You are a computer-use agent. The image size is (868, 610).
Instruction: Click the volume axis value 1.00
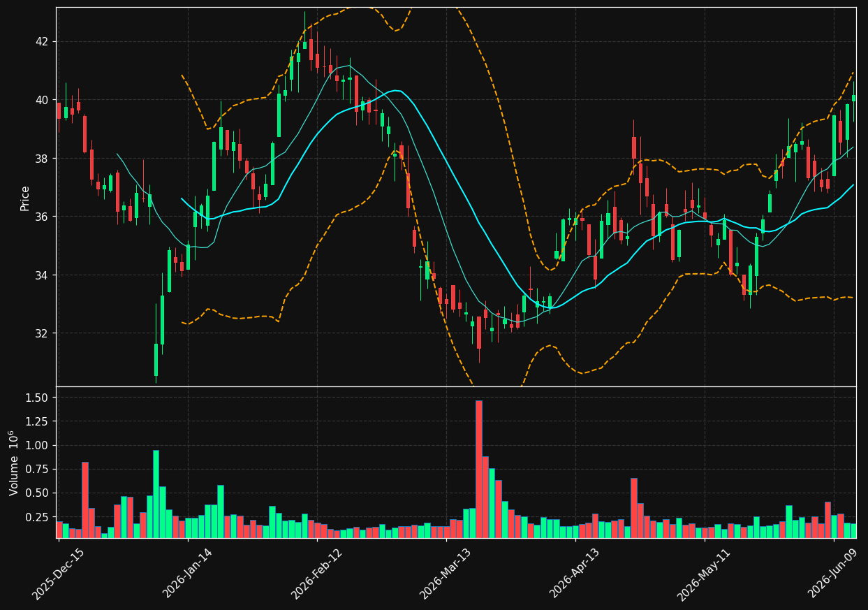(38, 445)
